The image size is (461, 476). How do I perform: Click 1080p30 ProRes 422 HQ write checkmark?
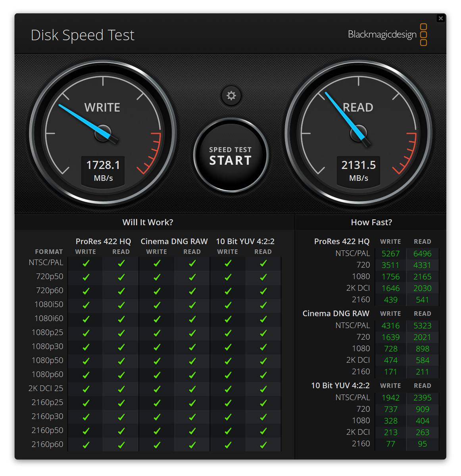tap(86, 347)
